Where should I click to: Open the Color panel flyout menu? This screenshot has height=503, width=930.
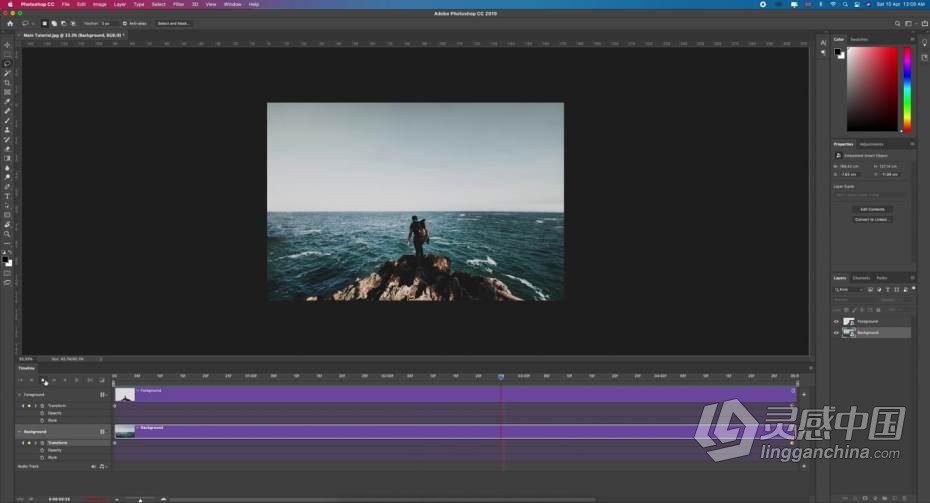(x=912, y=39)
